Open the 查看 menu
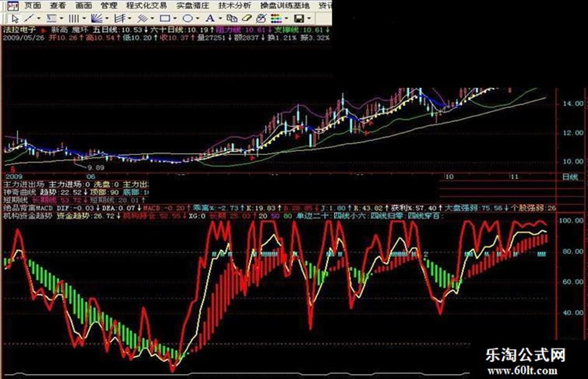The height and width of the screenshot is (379, 588). [58, 6]
